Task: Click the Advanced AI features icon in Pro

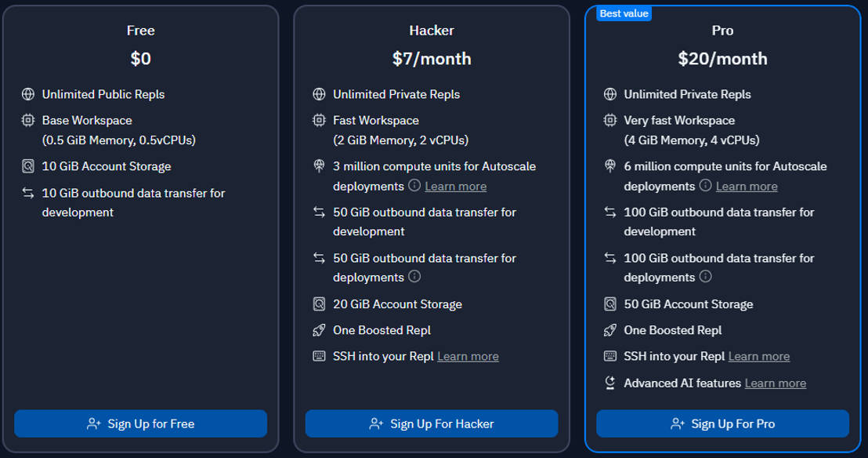Action: pos(610,383)
